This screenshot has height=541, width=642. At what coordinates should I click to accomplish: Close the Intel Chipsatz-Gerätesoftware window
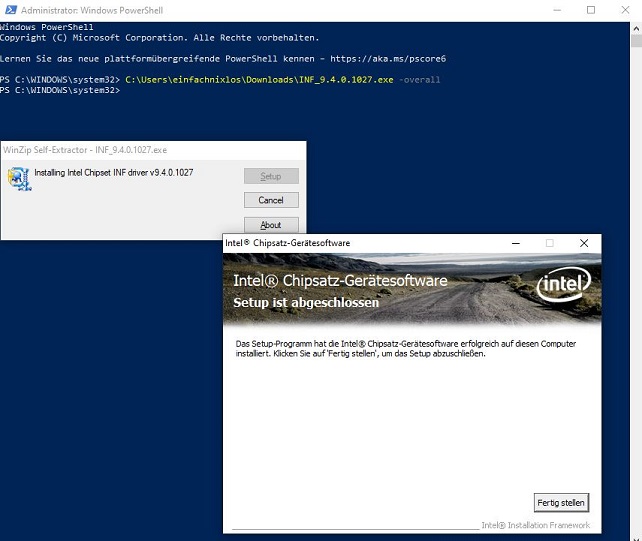pos(584,243)
